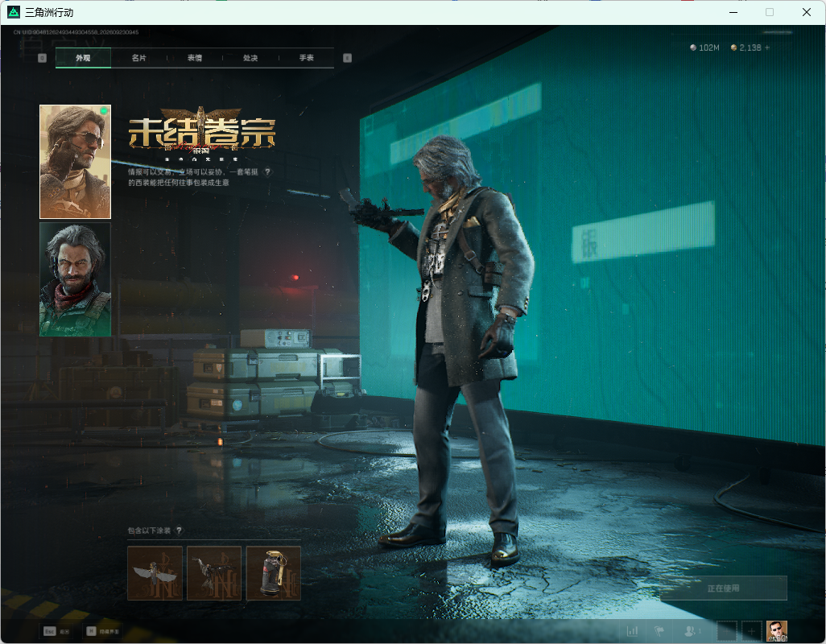Select the sunglasses operator skin thumbnail

(76, 162)
